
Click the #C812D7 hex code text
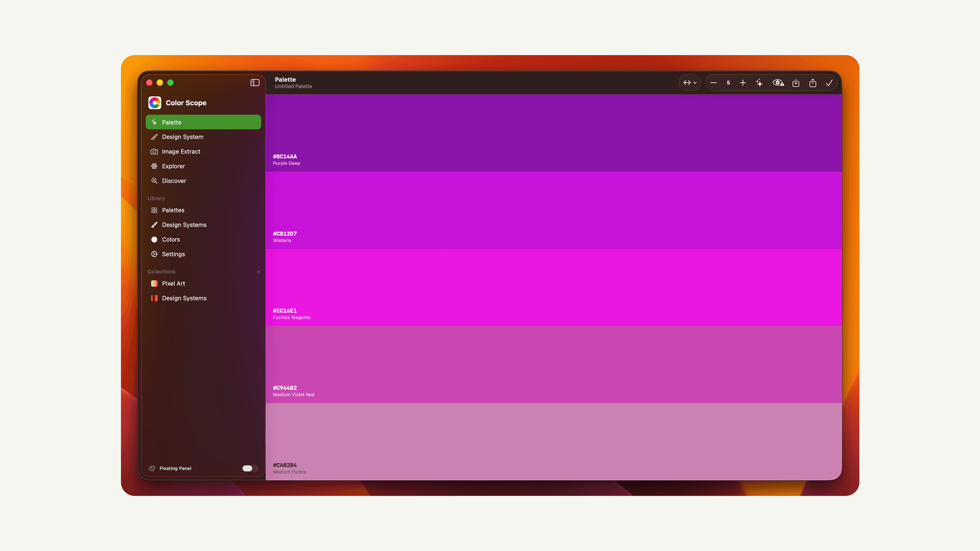coord(285,233)
